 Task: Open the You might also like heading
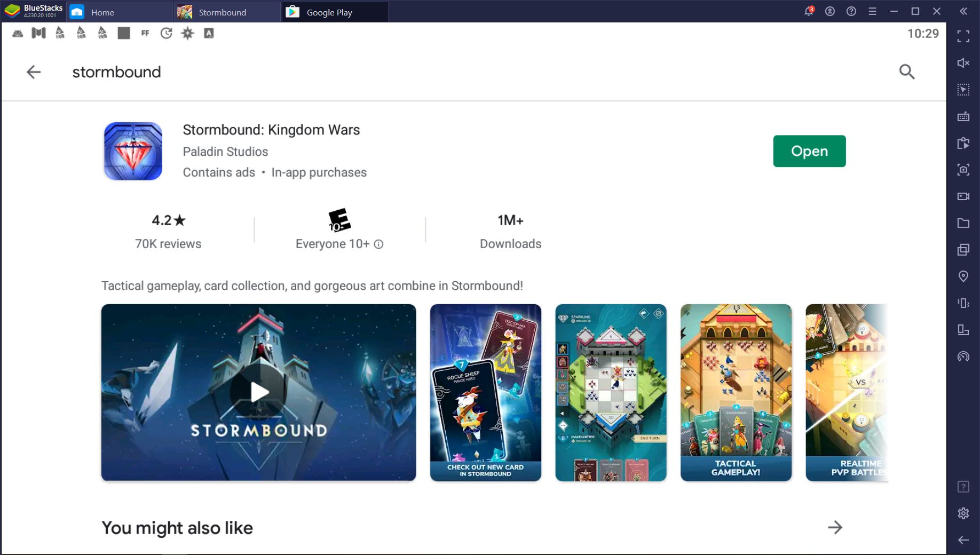[x=177, y=528]
